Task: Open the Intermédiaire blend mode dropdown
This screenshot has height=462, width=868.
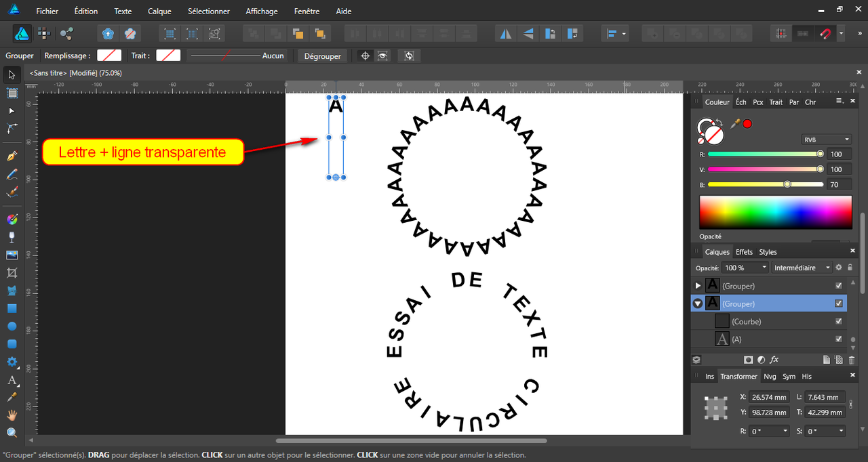Action: [x=802, y=268]
